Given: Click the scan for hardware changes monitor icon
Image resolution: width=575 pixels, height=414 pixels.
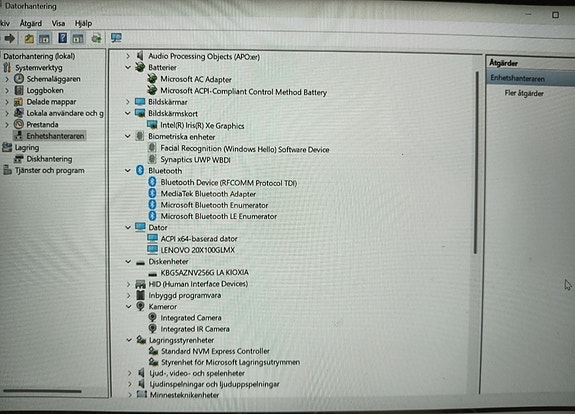Looking at the screenshot, I should 116,38.
